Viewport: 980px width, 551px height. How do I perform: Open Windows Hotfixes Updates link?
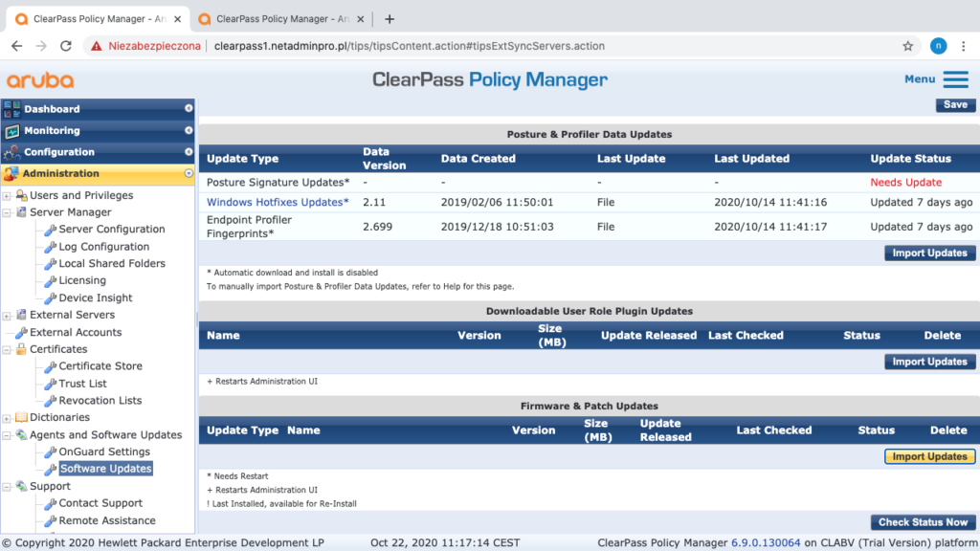[278, 202]
